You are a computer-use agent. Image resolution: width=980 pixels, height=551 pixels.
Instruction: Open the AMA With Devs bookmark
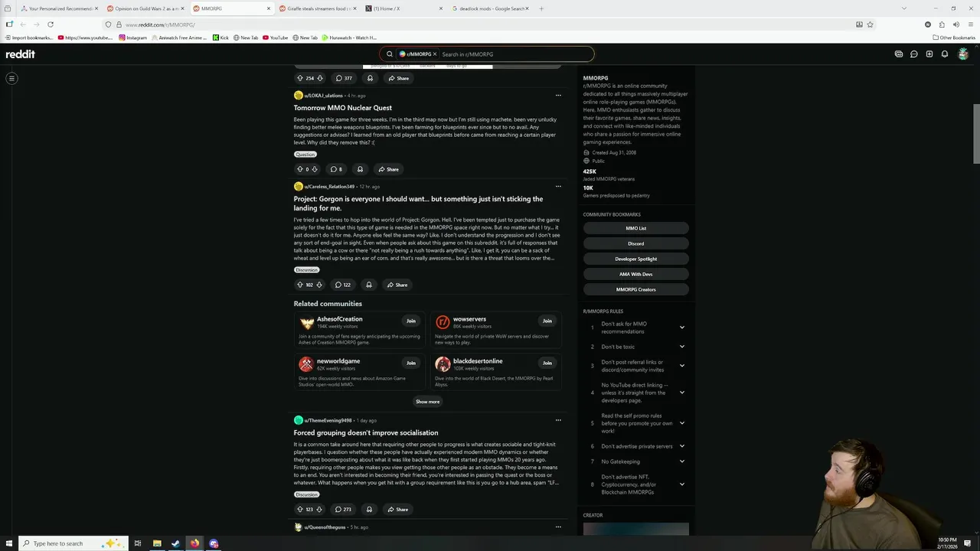pos(636,274)
